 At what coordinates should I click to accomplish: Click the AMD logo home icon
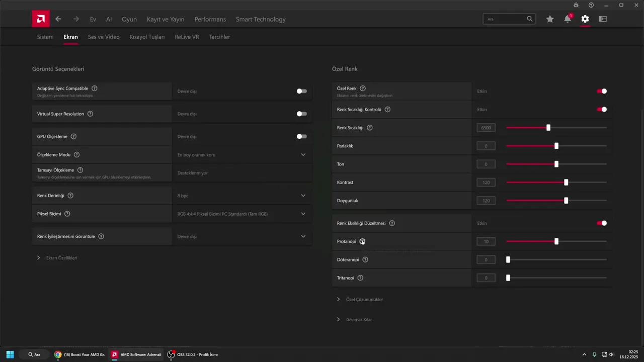(x=41, y=19)
